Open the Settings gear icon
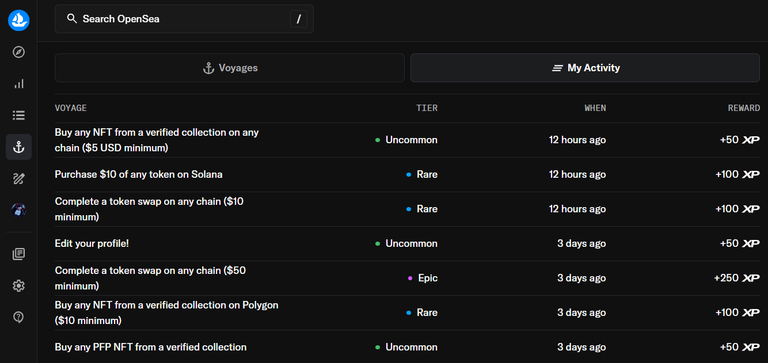The width and height of the screenshot is (768, 363). 19,286
